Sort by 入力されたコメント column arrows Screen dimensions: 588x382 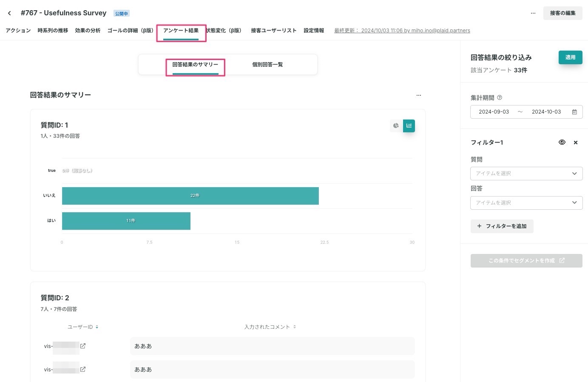click(x=295, y=327)
